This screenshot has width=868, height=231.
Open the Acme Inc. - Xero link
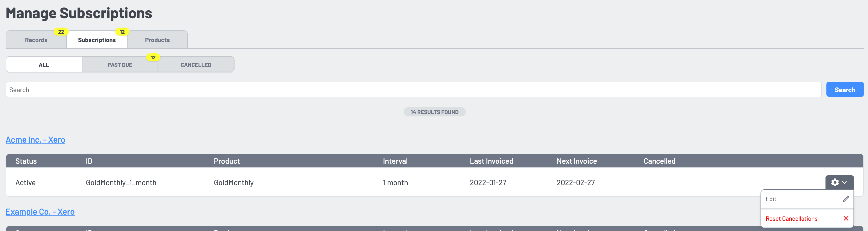(x=35, y=140)
